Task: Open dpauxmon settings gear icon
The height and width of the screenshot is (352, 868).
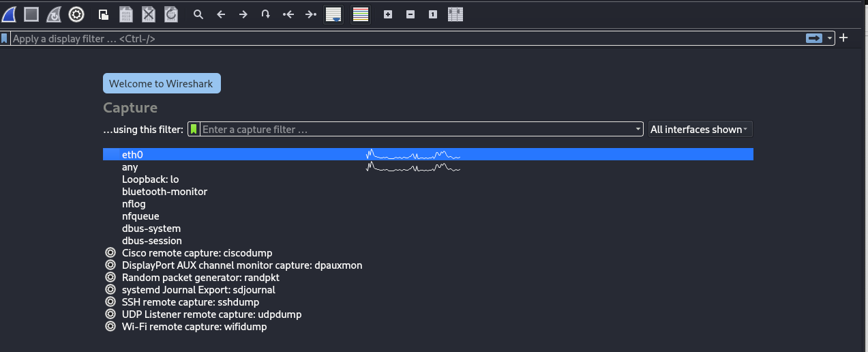Action: (110, 265)
